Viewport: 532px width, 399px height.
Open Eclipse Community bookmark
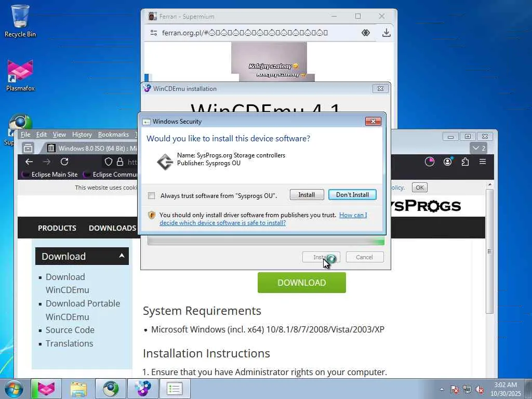pos(111,175)
